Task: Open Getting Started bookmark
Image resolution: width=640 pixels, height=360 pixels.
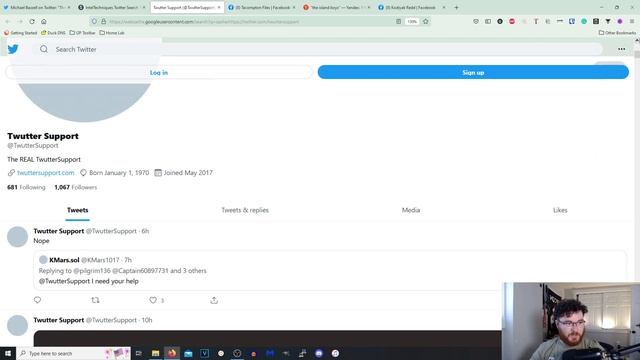Action: (x=20, y=33)
